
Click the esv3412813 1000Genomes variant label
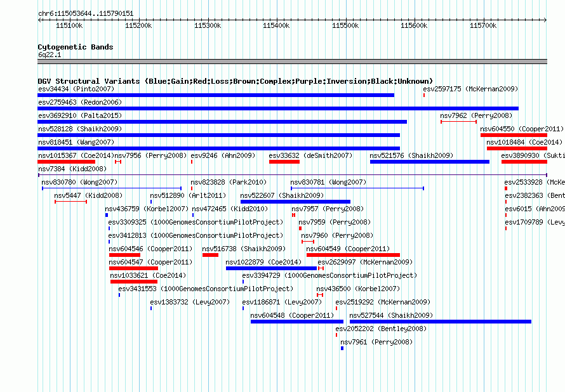196,235
